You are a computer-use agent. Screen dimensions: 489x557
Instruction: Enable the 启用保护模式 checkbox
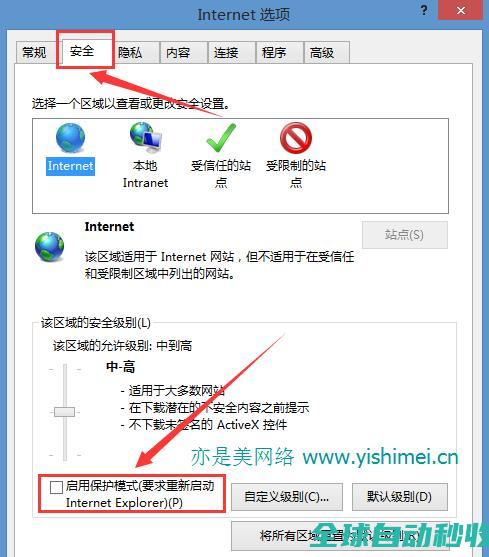(56, 487)
